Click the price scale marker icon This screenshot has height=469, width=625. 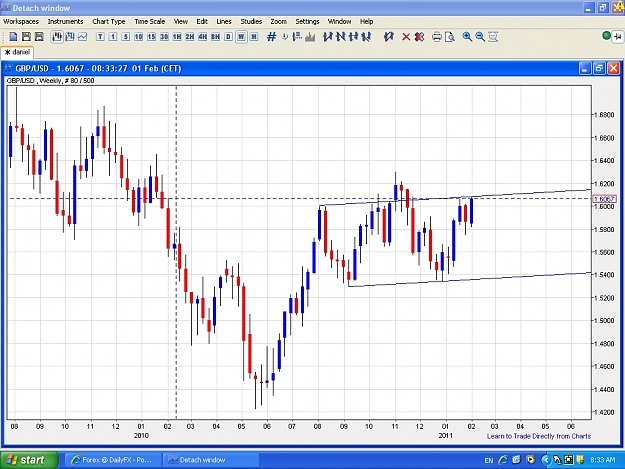point(297,37)
